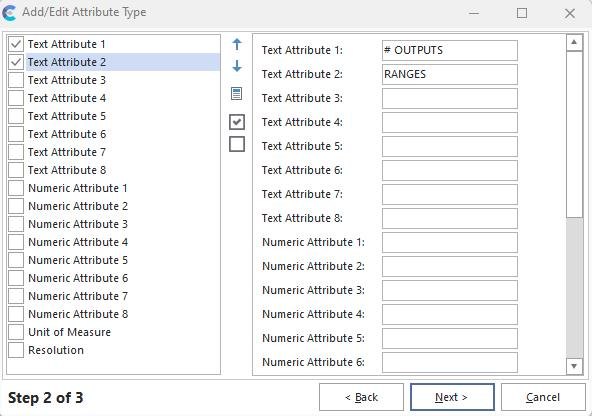Viewport: 592px width, 416px height.
Task: Enable Text Attribute 6 checkbox
Action: click(x=16, y=134)
